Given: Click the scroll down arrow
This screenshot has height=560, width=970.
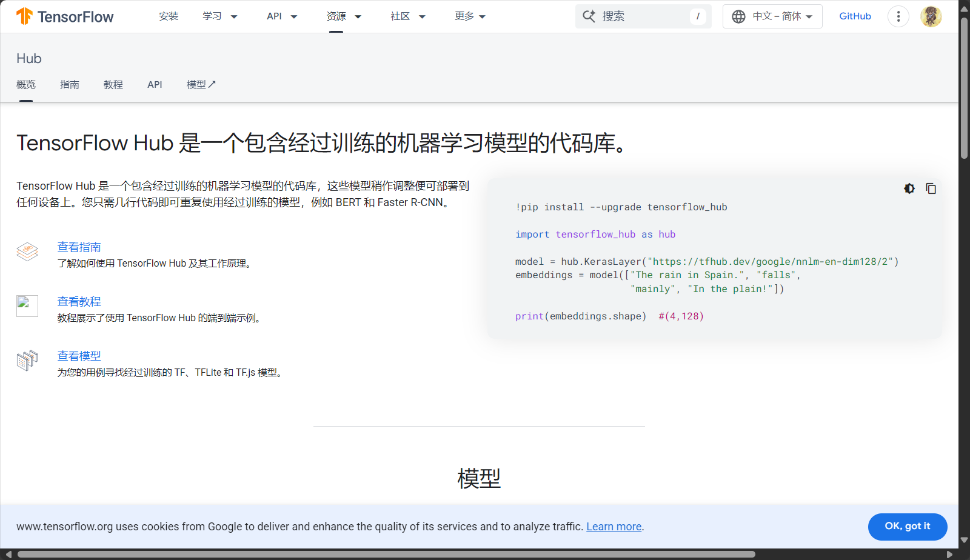Looking at the screenshot, I should [x=964, y=540].
